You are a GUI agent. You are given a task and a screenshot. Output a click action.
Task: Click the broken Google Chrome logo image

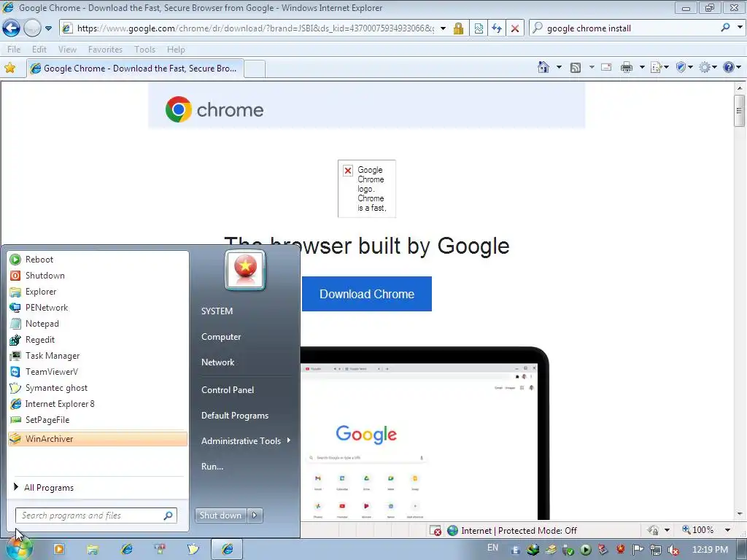(367, 189)
